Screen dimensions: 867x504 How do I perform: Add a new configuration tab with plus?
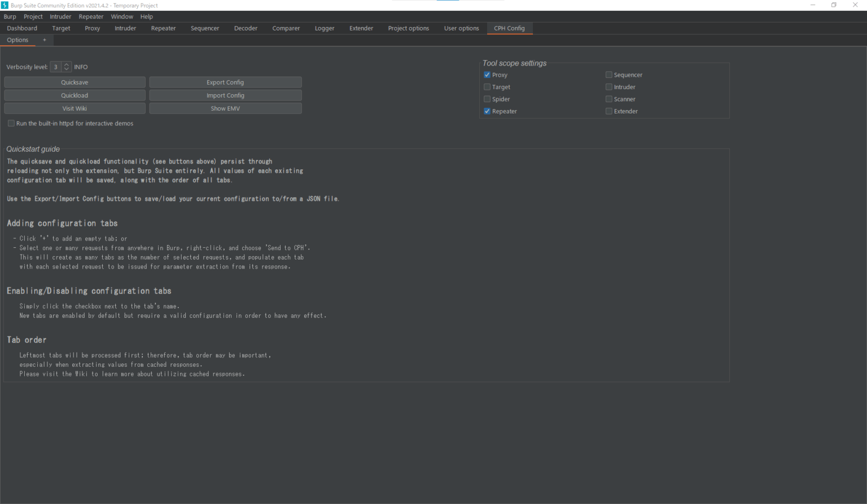coord(44,40)
